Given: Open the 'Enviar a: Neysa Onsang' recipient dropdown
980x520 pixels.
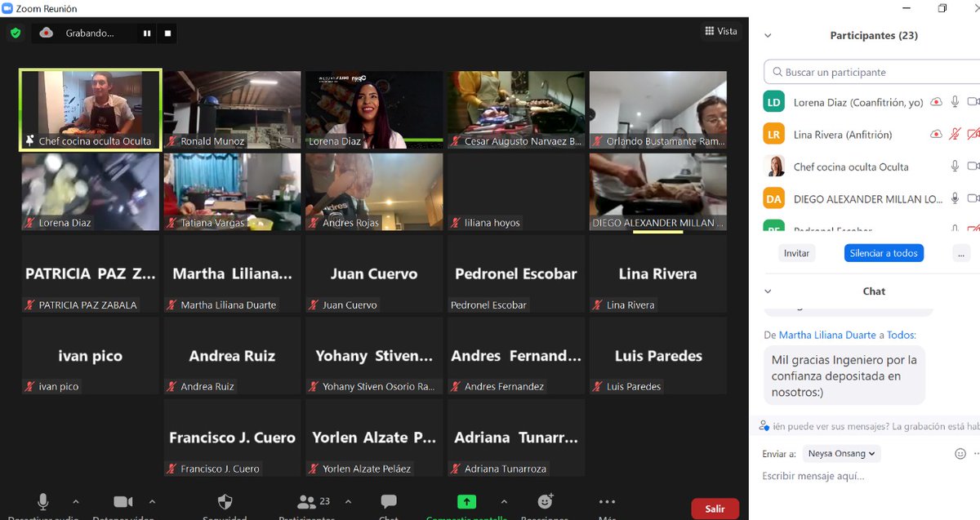Looking at the screenshot, I should (x=841, y=453).
